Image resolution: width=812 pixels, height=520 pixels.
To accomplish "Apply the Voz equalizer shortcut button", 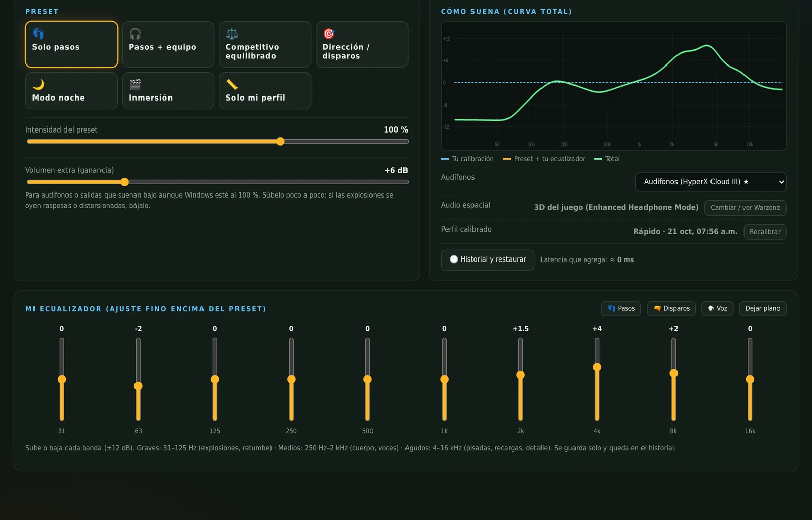I will pos(718,309).
